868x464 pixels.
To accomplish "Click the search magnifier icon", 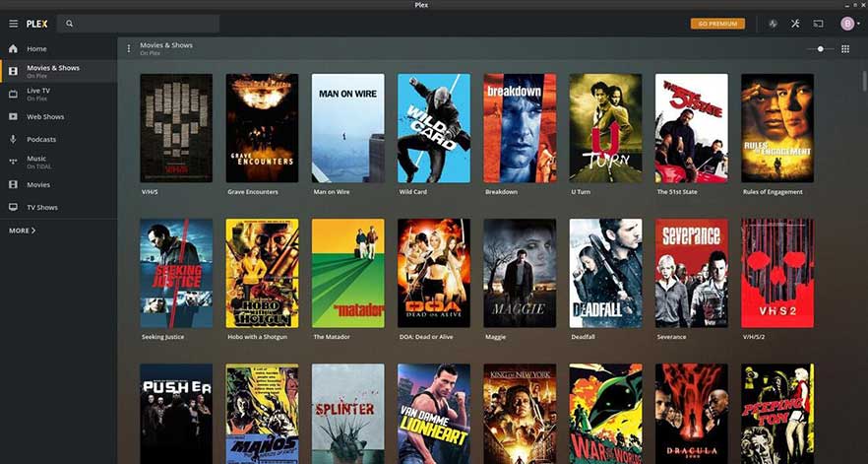I will click(x=69, y=24).
